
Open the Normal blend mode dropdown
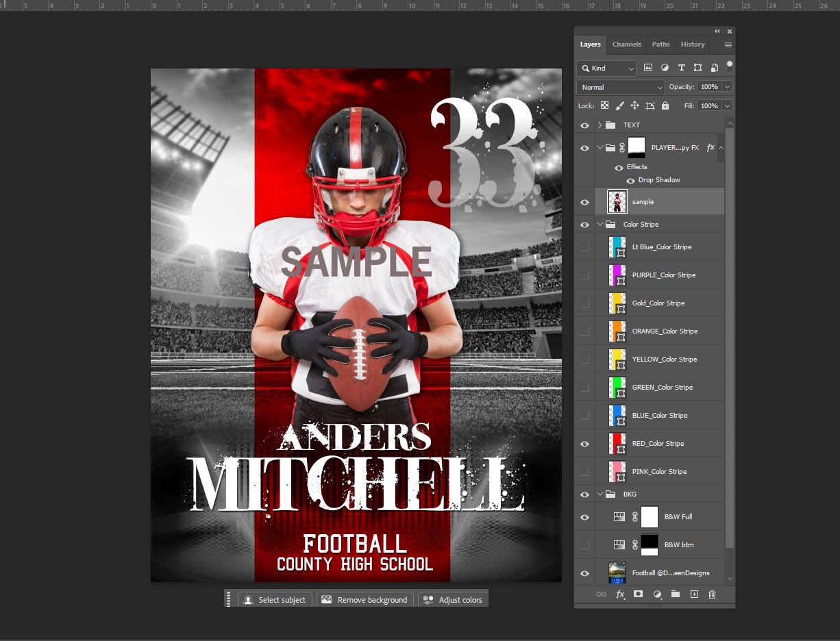coord(621,87)
